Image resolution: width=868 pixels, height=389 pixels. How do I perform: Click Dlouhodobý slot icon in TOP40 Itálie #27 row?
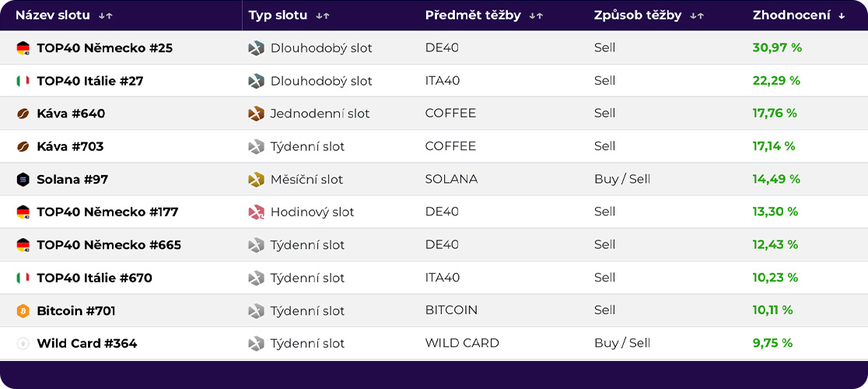256,81
